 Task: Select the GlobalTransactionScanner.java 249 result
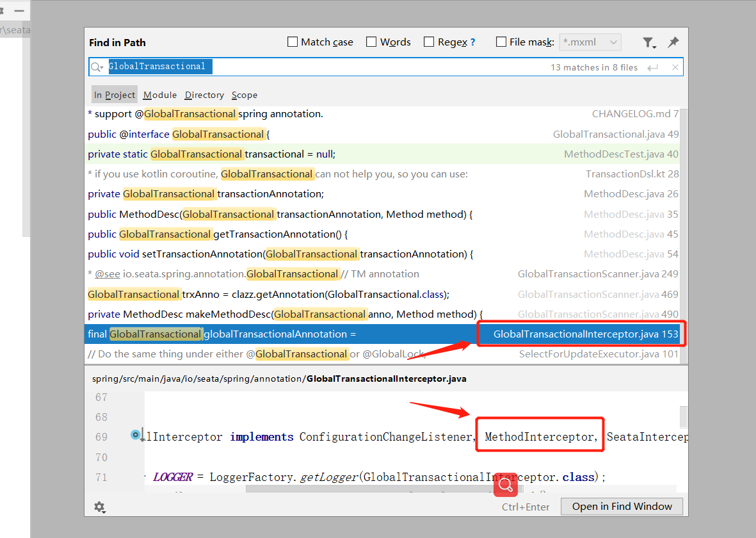[382, 274]
